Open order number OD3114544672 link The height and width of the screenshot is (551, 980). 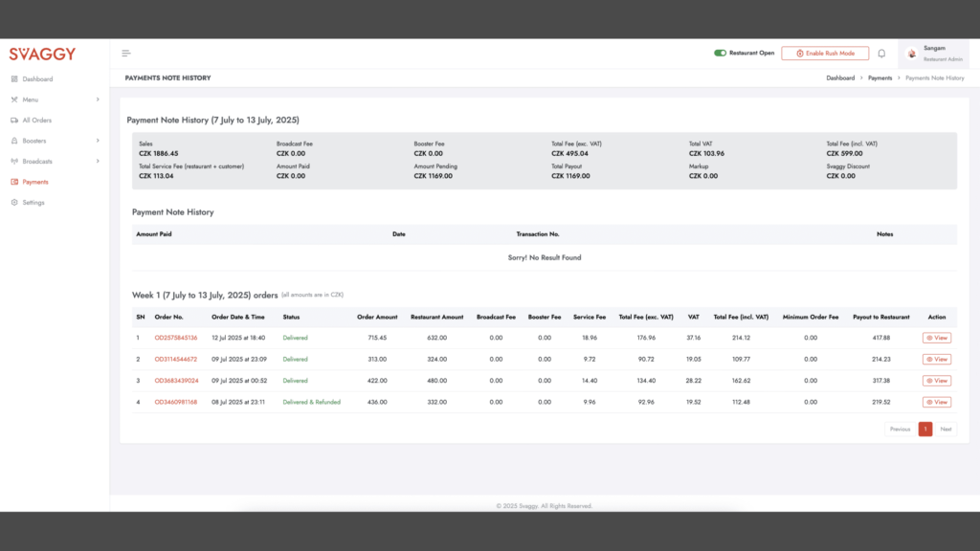click(x=175, y=360)
